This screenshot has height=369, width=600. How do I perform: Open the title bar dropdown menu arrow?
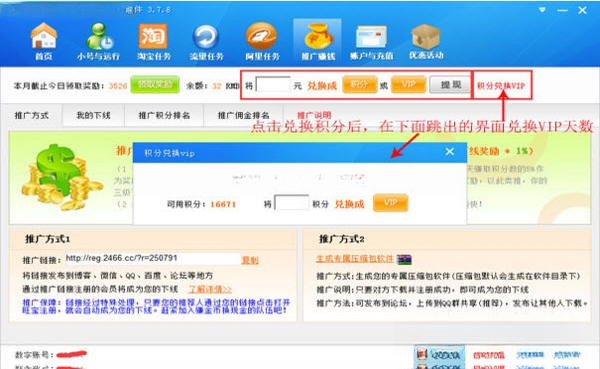[x=542, y=10]
